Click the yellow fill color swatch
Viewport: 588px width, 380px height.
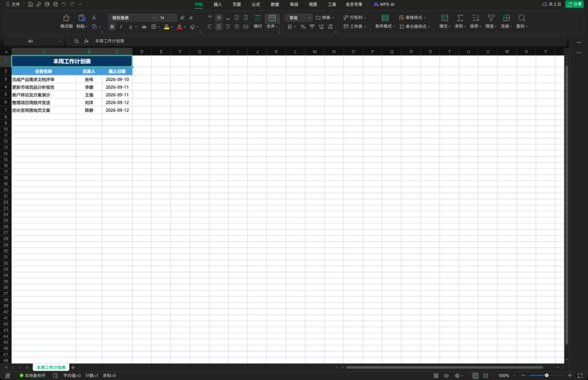point(166,27)
